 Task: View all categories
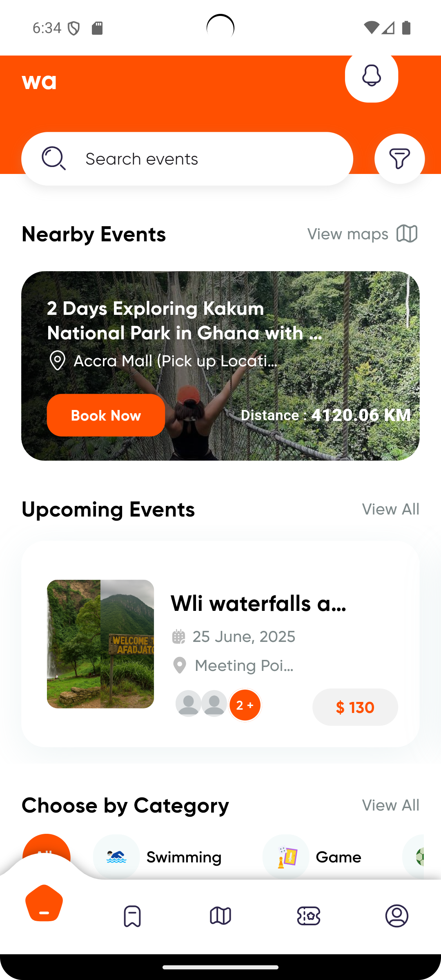tap(390, 805)
